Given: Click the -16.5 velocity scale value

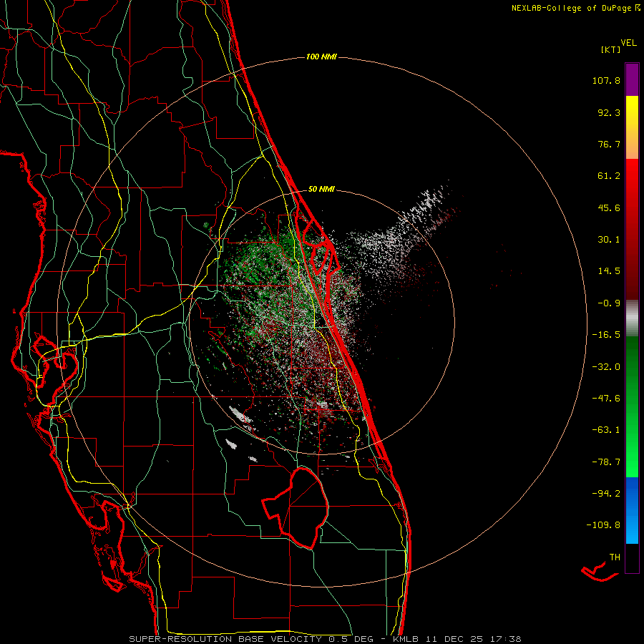Looking at the screenshot, I should [606, 335].
